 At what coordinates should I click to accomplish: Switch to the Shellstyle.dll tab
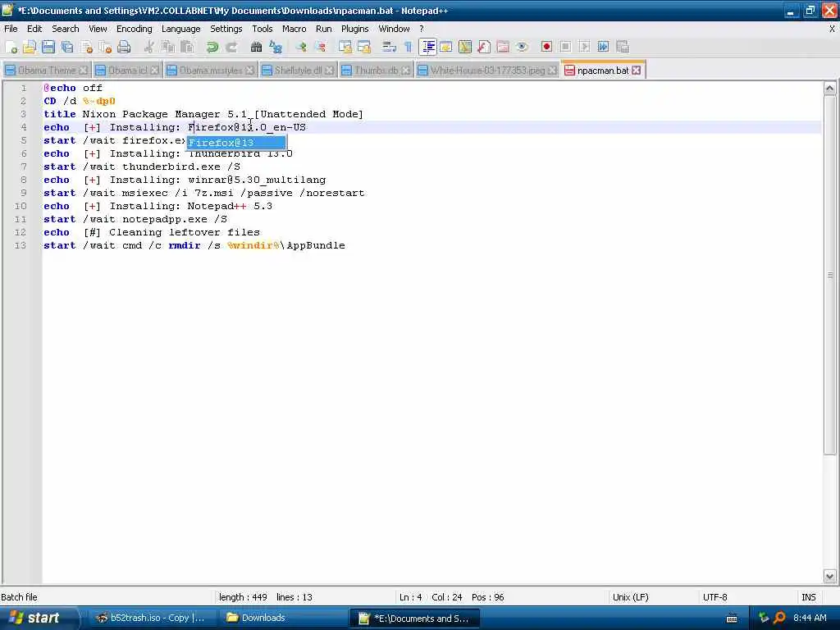(298, 71)
